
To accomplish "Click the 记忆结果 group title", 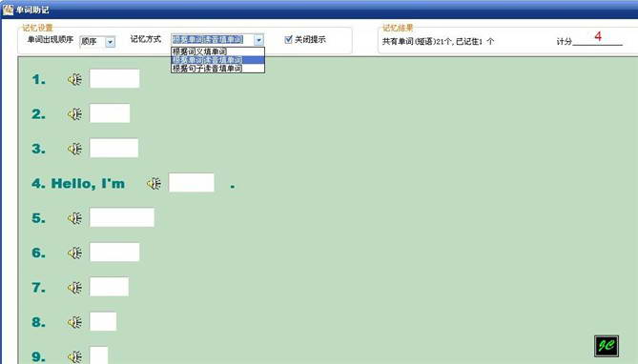I will click(x=398, y=28).
